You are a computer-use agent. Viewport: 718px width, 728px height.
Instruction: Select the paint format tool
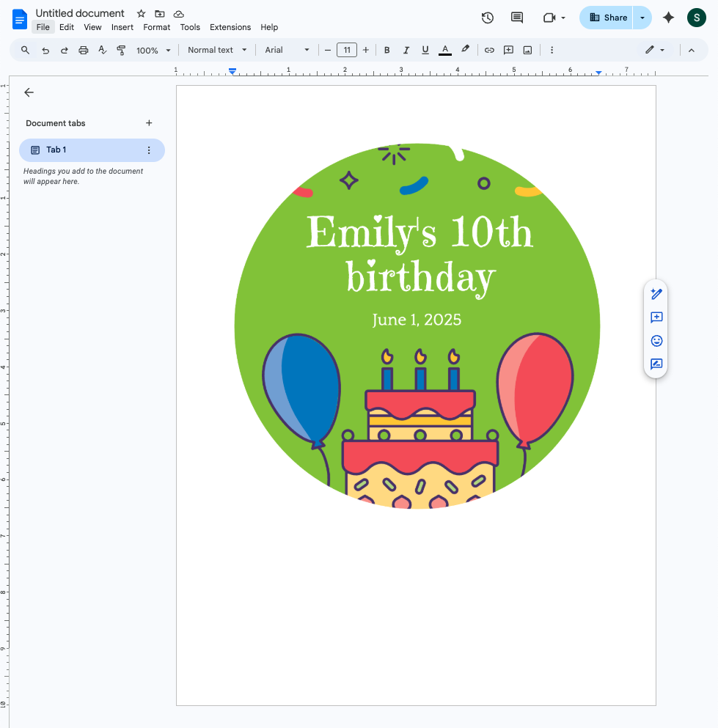tap(121, 50)
